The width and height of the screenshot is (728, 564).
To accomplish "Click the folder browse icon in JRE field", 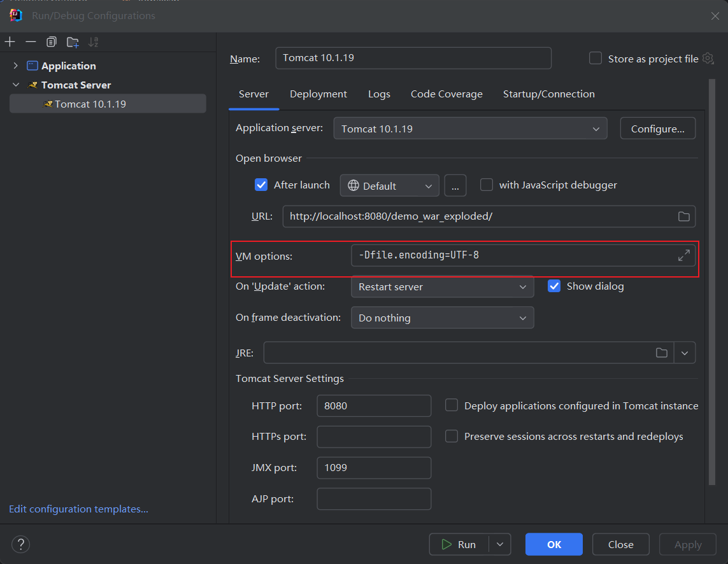I will (662, 353).
